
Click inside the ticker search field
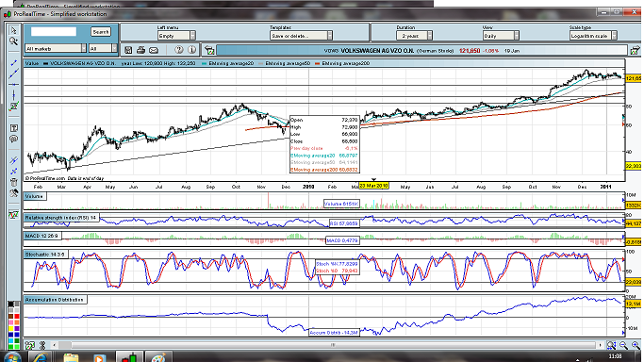(x=54, y=32)
